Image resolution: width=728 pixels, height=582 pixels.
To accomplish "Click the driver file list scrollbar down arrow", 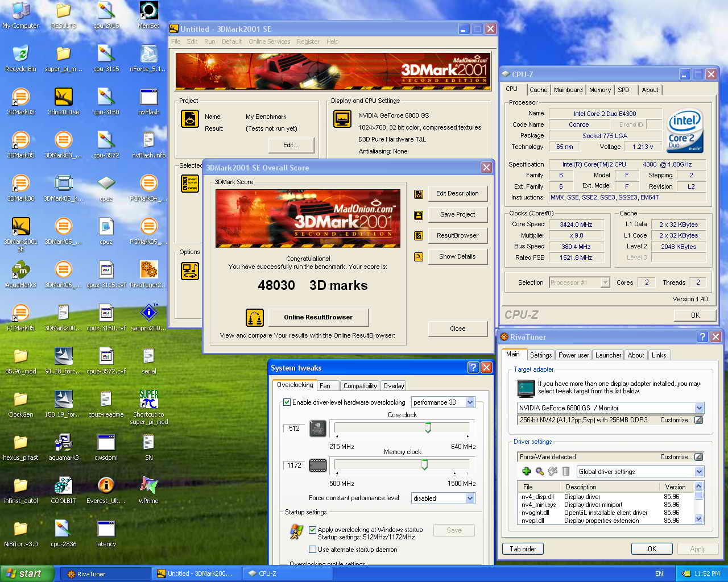I will coord(699,519).
